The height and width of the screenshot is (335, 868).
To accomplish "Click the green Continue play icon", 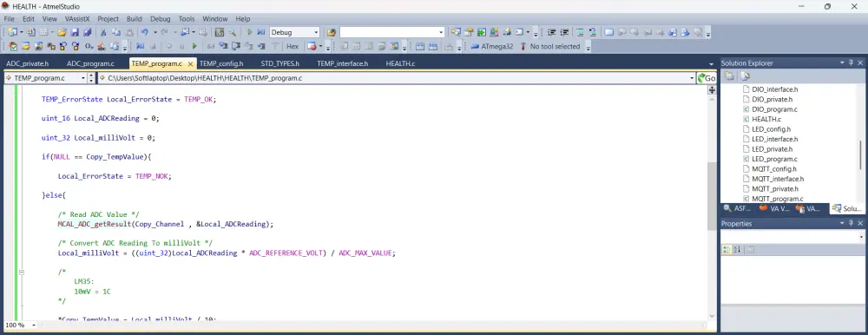I will pyautogui.click(x=194, y=47).
